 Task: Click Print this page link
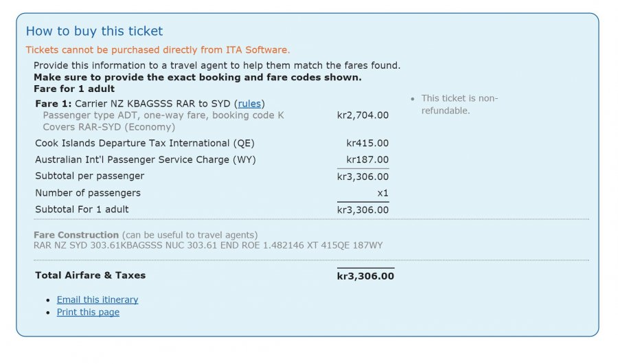click(88, 312)
